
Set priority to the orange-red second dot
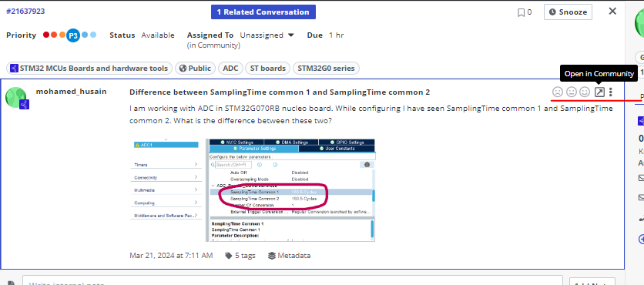point(54,35)
